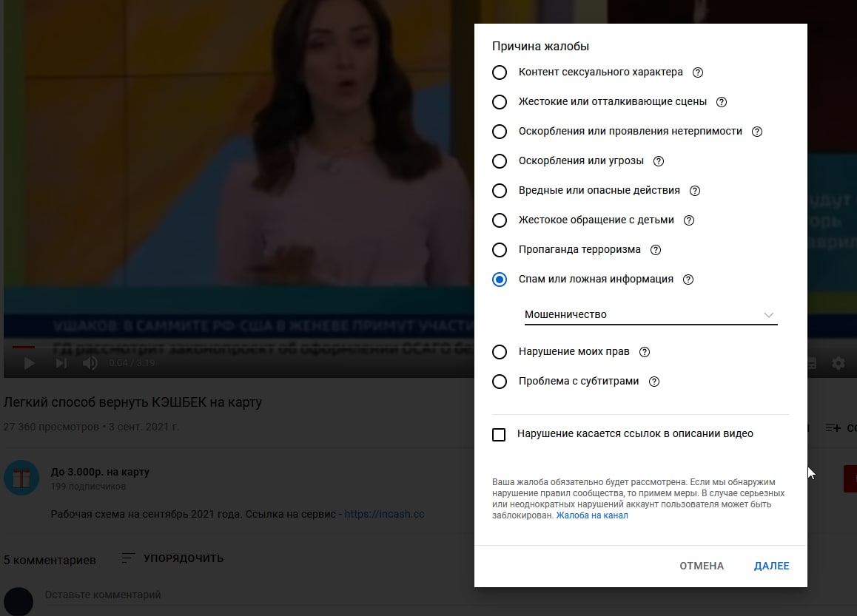Click help icon beside 'Проблема с субтитрами'

coord(653,381)
